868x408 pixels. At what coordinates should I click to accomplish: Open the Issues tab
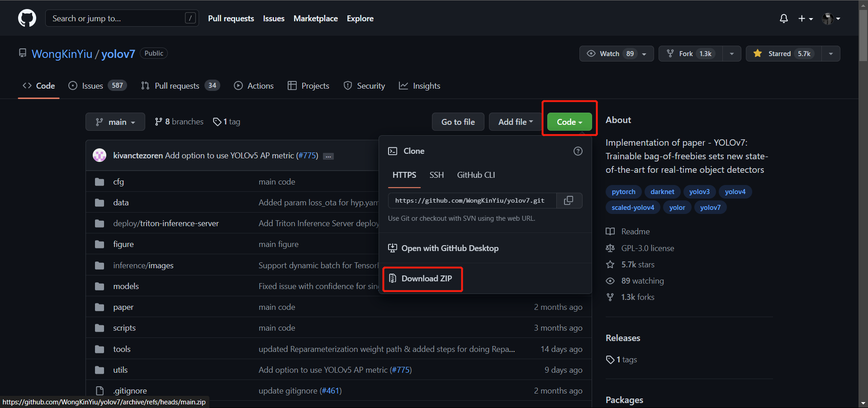click(92, 86)
